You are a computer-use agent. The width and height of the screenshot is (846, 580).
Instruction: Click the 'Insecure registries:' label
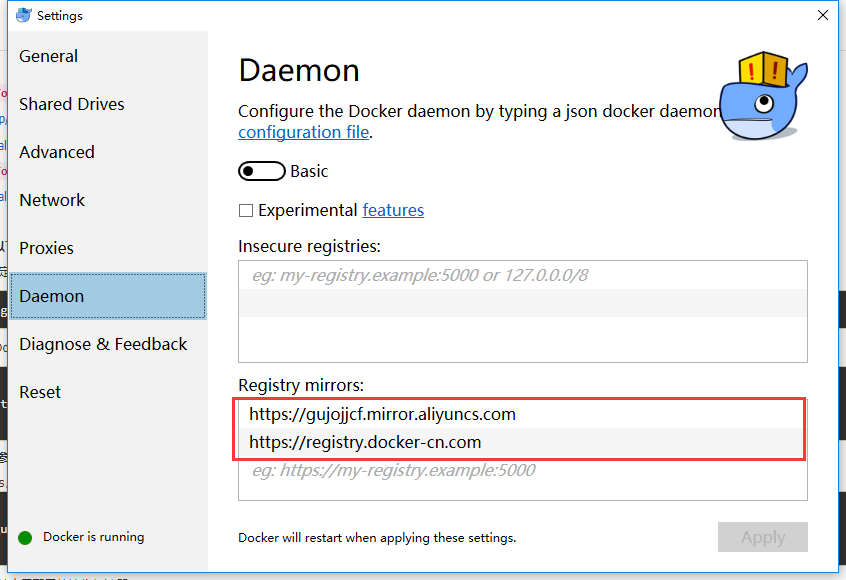point(309,247)
